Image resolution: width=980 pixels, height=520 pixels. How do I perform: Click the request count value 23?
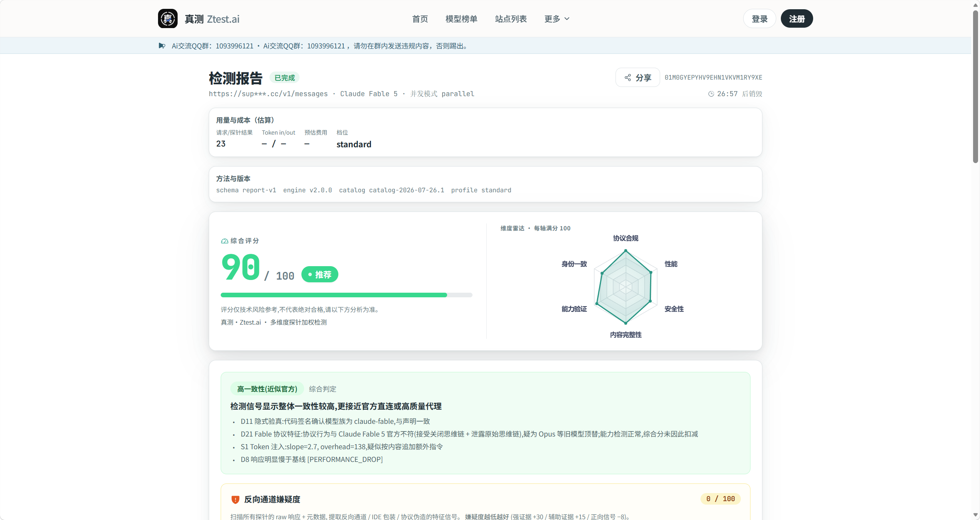221,144
